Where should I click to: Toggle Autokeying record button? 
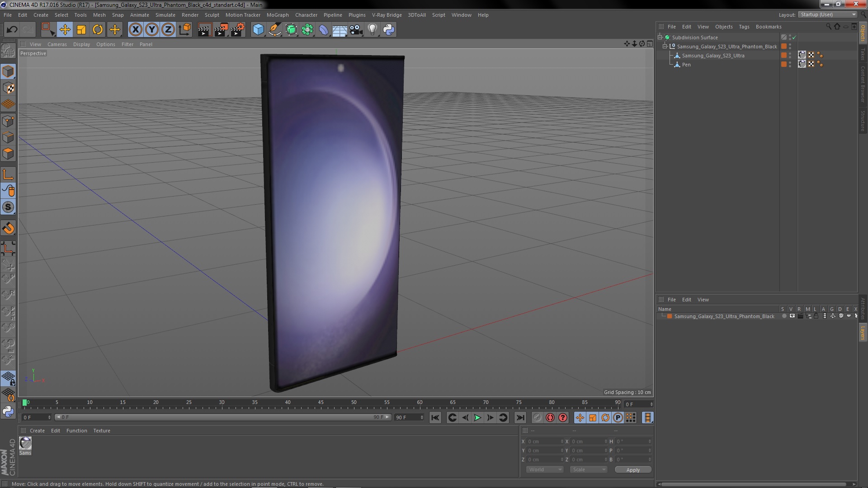[x=550, y=418]
